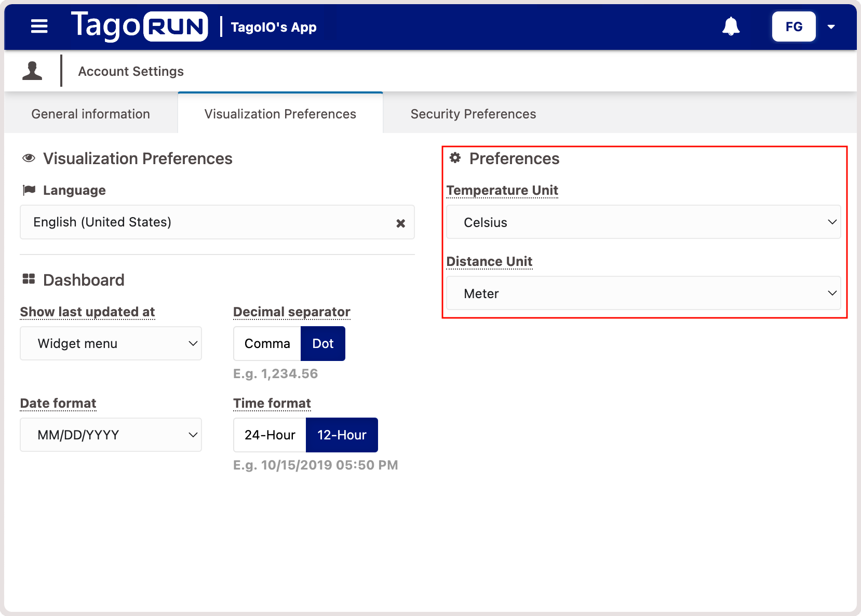
Task: Click the Temperature Unit label
Action: coord(502,190)
